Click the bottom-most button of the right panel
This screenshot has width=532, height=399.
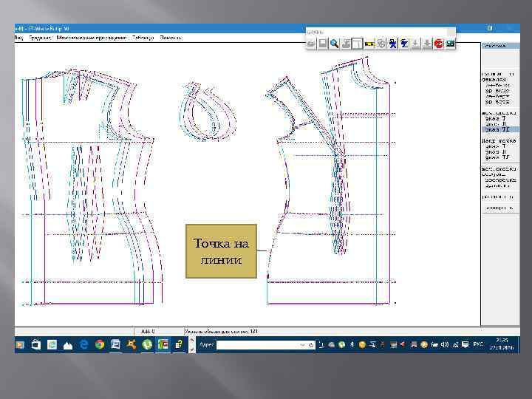(x=500, y=208)
